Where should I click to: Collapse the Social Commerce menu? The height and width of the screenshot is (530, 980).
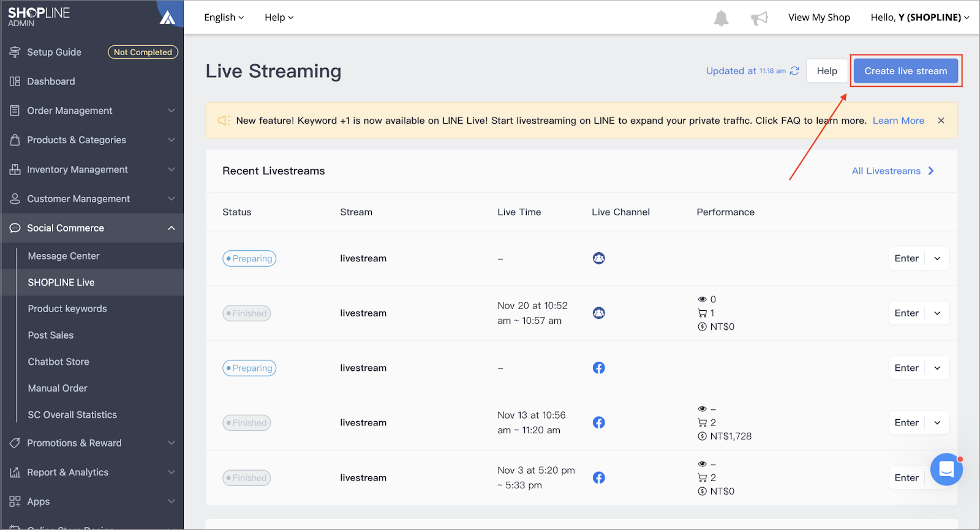[171, 228]
